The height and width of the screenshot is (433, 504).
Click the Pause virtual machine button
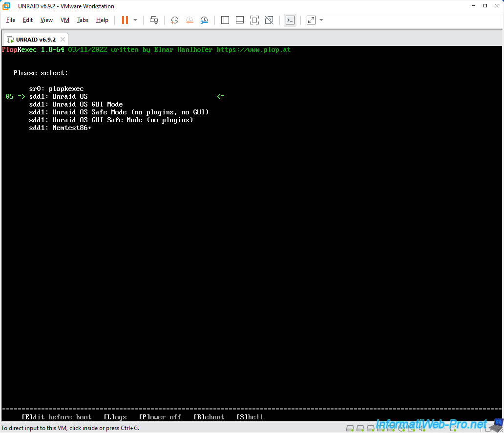point(125,20)
